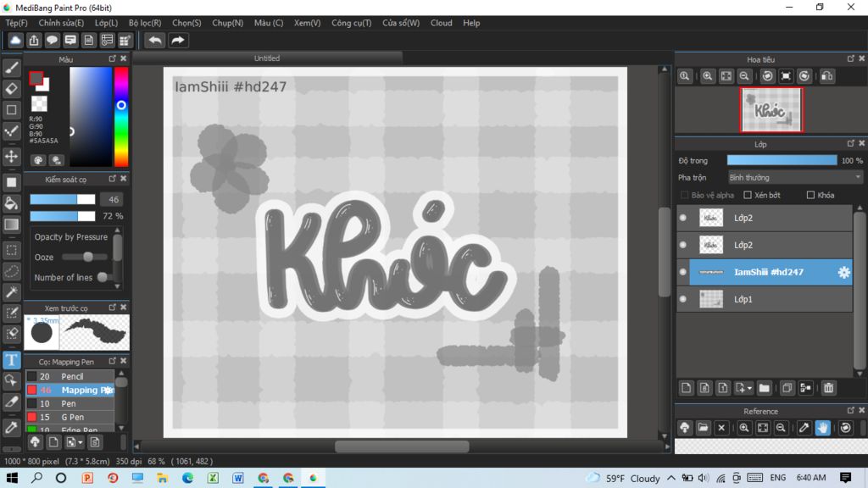Click the export icon in top toolbar
Screen dimensions: 868x488
click(x=34, y=41)
